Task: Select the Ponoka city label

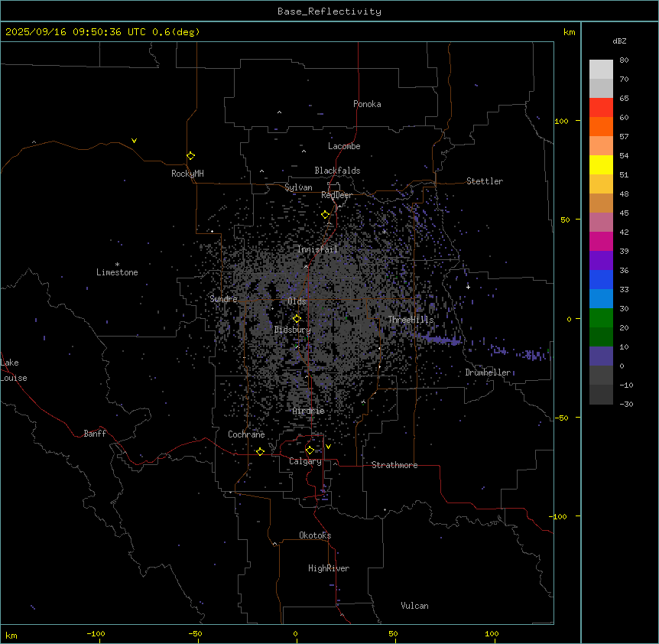Action: (x=367, y=104)
